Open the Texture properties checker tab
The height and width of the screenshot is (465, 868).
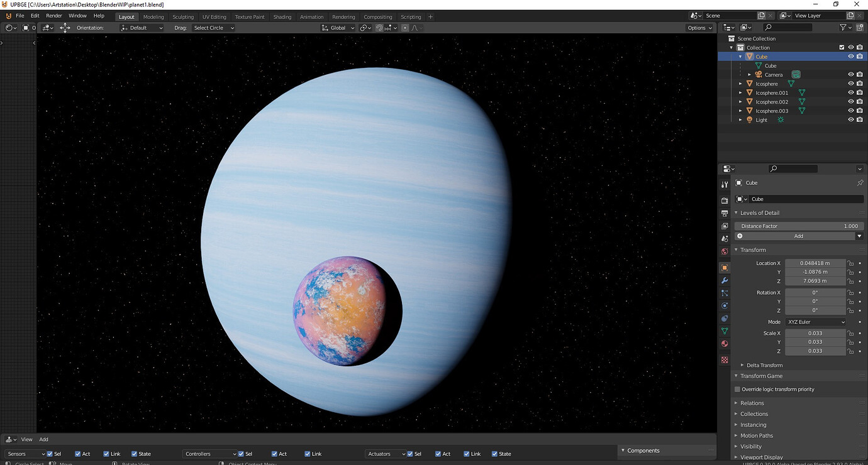725,360
